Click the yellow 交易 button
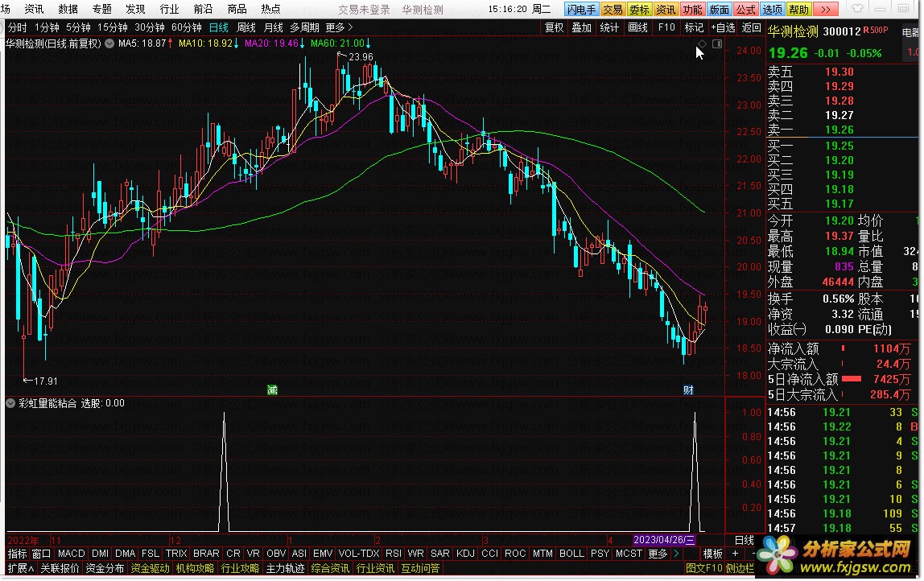924x581 pixels. tap(613, 10)
